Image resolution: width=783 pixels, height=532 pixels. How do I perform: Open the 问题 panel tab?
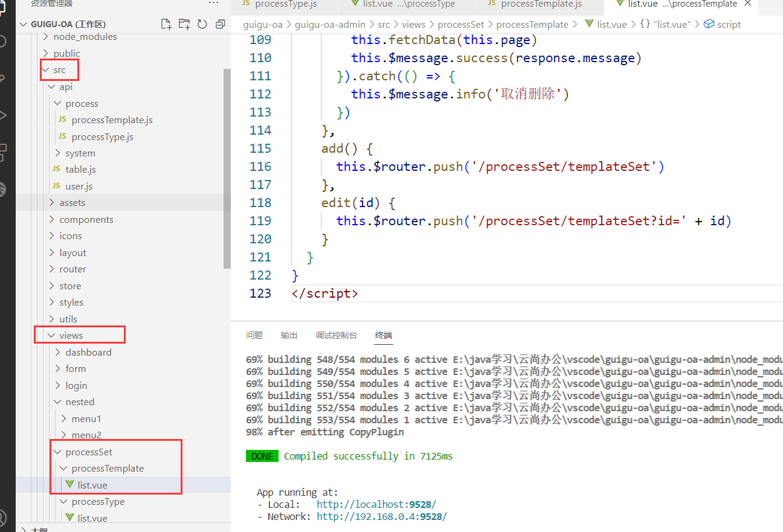pyautogui.click(x=254, y=335)
